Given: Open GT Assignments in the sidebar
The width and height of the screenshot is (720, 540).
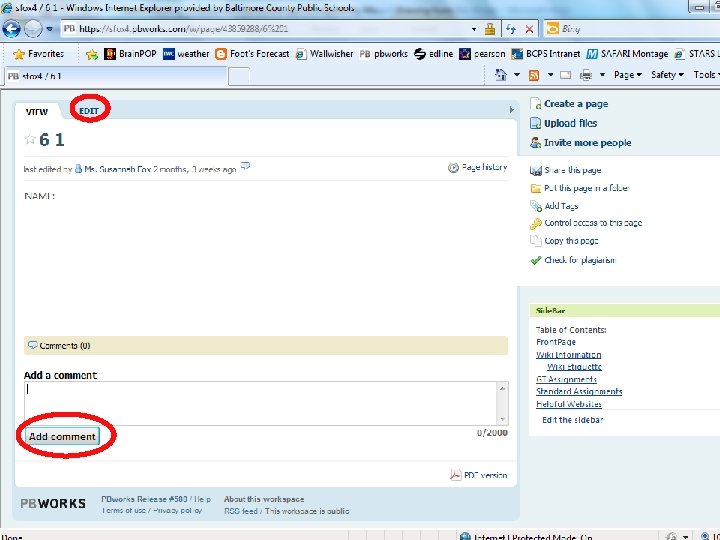Looking at the screenshot, I should 566,379.
